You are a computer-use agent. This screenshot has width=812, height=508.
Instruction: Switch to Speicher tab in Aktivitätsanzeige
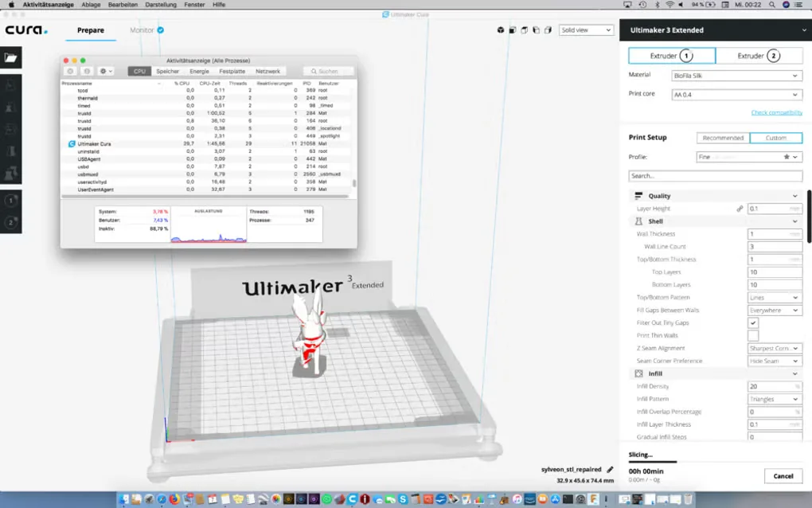(x=168, y=72)
